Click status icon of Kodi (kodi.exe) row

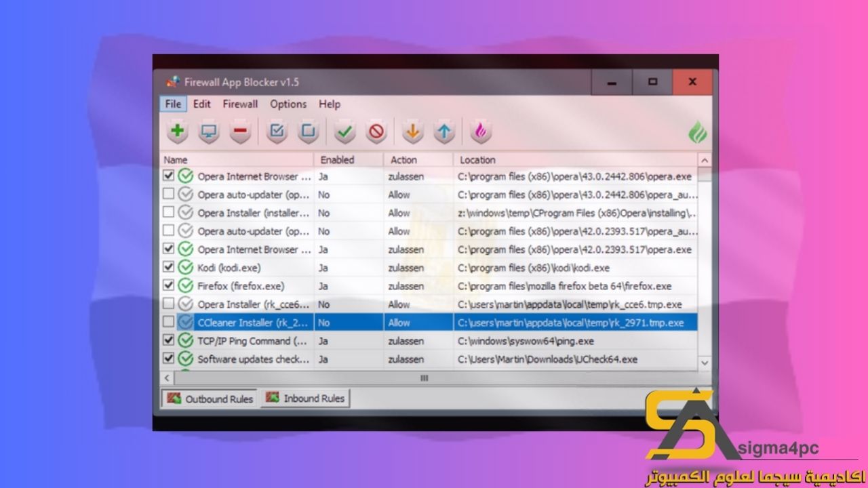click(x=186, y=268)
